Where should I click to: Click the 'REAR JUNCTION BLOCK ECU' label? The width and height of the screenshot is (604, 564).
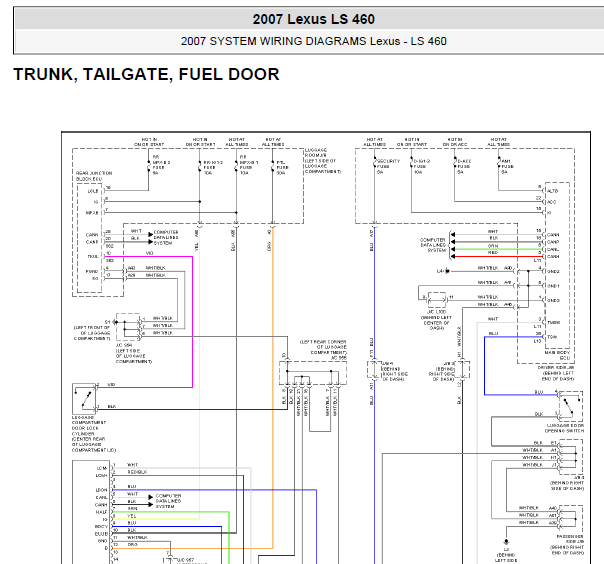click(94, 176)
